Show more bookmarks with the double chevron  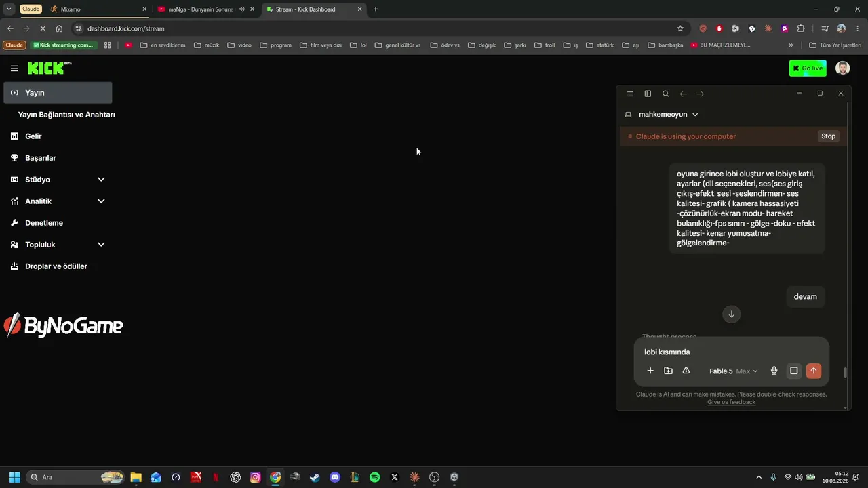[791, 45]
